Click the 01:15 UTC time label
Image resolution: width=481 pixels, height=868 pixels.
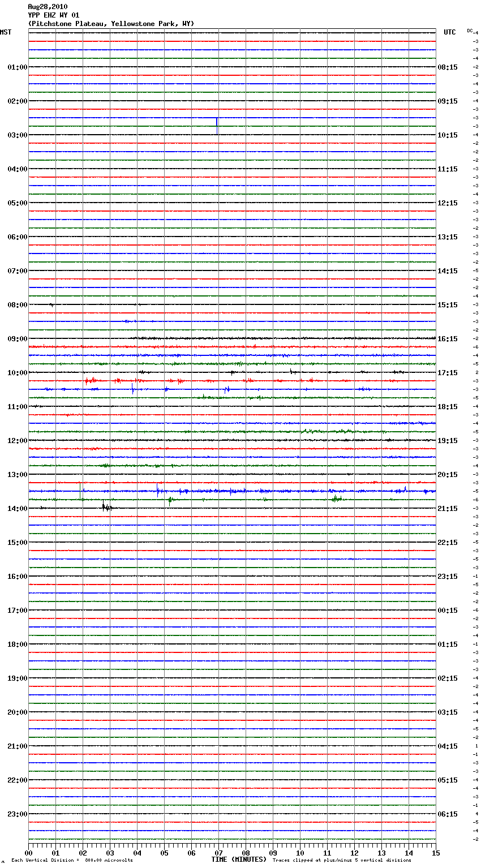pyautogui.click(x=448, y=644)
